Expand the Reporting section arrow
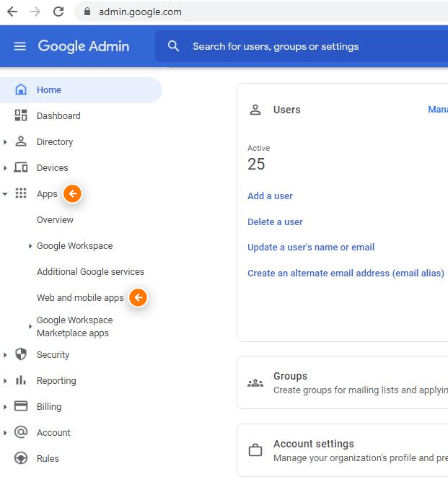Image resolution: width=448 pixels, height=482 pixels. click(x=5, y=381)
